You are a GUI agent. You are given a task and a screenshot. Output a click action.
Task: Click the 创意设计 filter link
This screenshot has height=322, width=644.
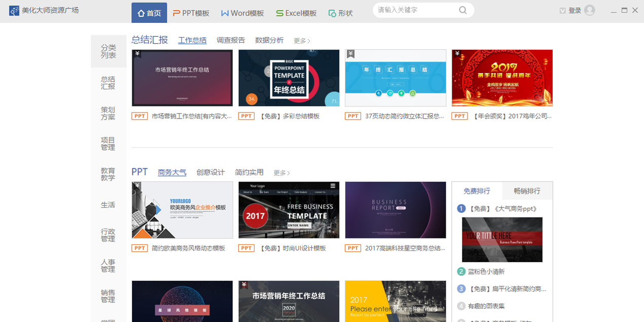[210, 172]
